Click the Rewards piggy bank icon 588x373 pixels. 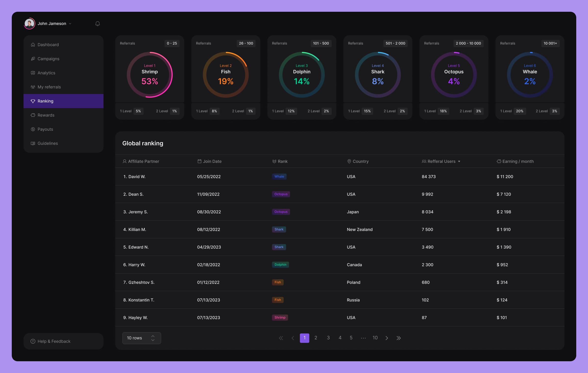33,115
